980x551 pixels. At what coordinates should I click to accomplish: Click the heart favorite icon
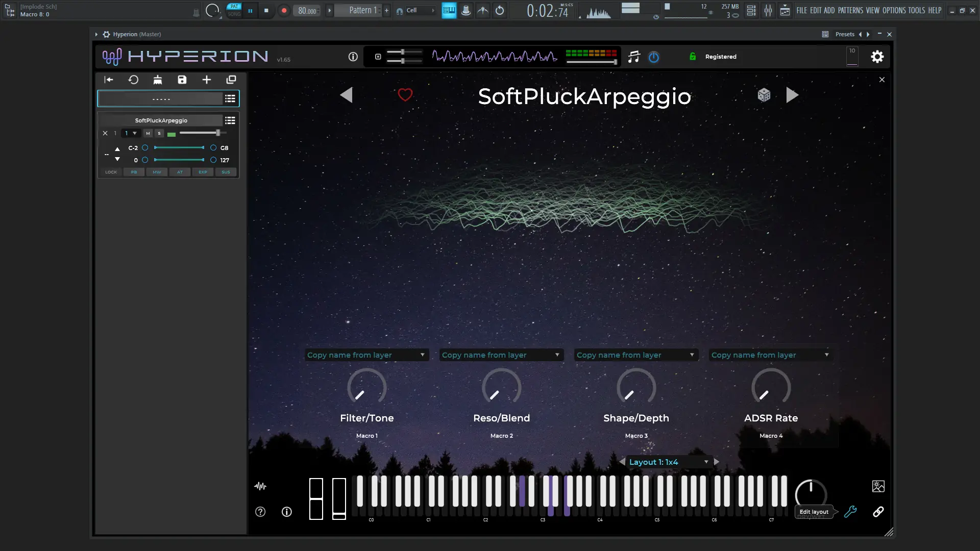pos(405,95)
